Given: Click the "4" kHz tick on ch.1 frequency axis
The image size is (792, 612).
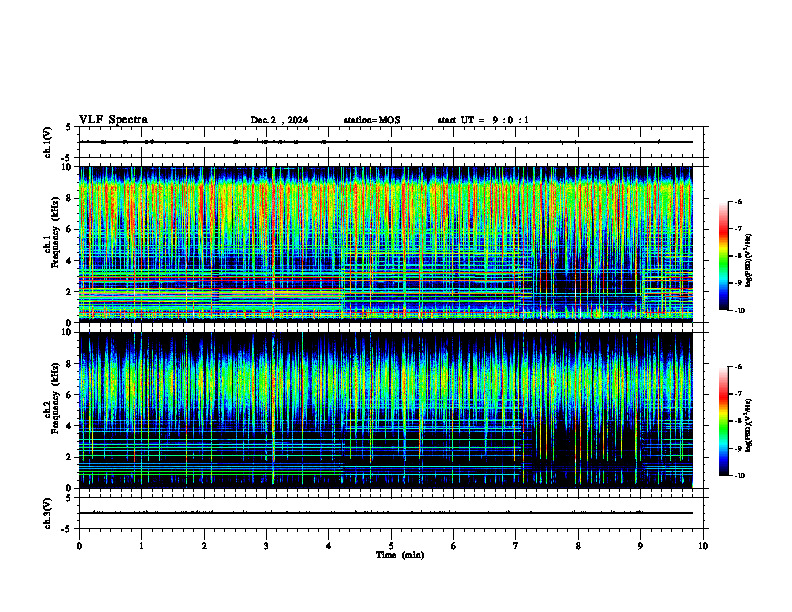Looking at the screenshot, I should click(71, 261).
